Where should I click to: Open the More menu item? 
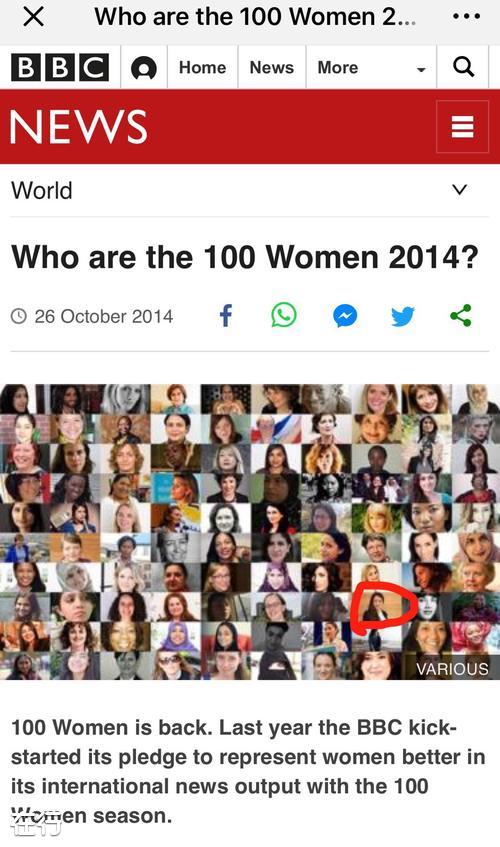(337, 68)
